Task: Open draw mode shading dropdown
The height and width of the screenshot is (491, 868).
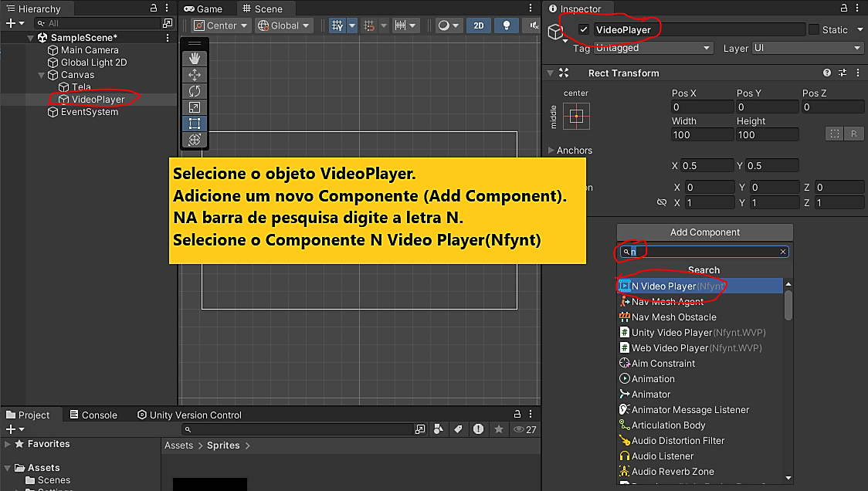Action: coord(449,25)
